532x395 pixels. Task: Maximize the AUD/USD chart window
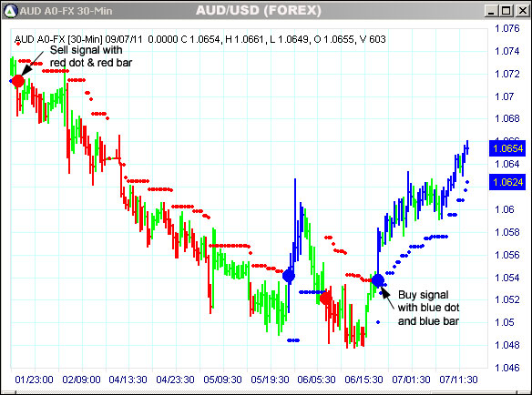(506, 11)
